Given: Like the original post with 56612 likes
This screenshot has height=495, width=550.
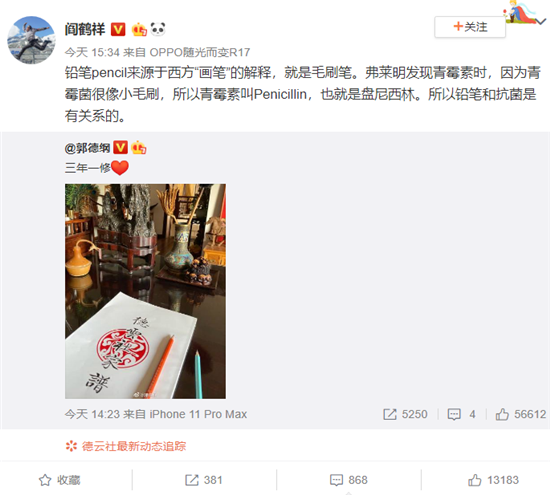Looking at the screenshot, I should (x=521, y=414).
